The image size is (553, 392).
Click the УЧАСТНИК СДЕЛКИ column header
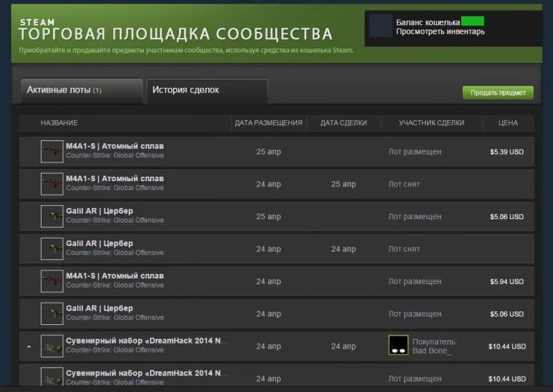[x=431, y=123]
